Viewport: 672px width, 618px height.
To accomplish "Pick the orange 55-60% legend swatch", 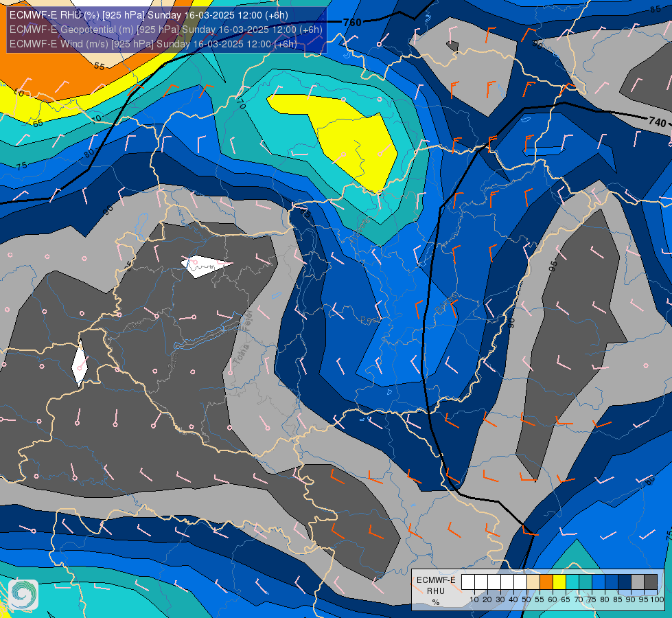I will [546, 582].
